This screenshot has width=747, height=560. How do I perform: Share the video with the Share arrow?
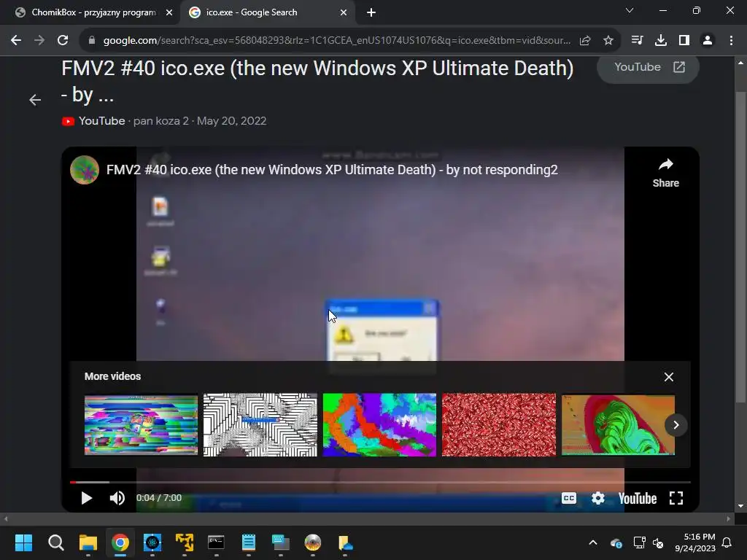[665, 173]
